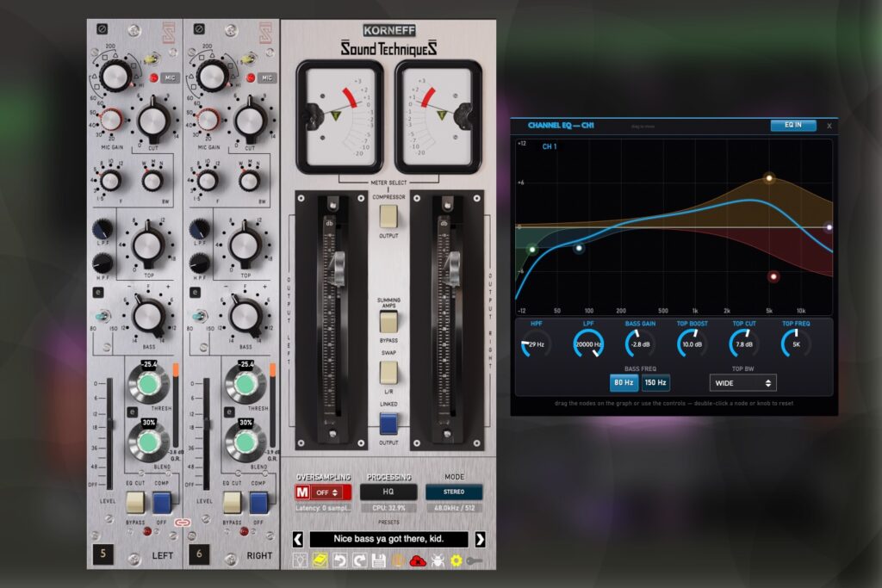Toggle COMP button on right channel
Image resolution: width=882 pixels, height=588 pixels.
pyautogui.click(x=258, y=503)
